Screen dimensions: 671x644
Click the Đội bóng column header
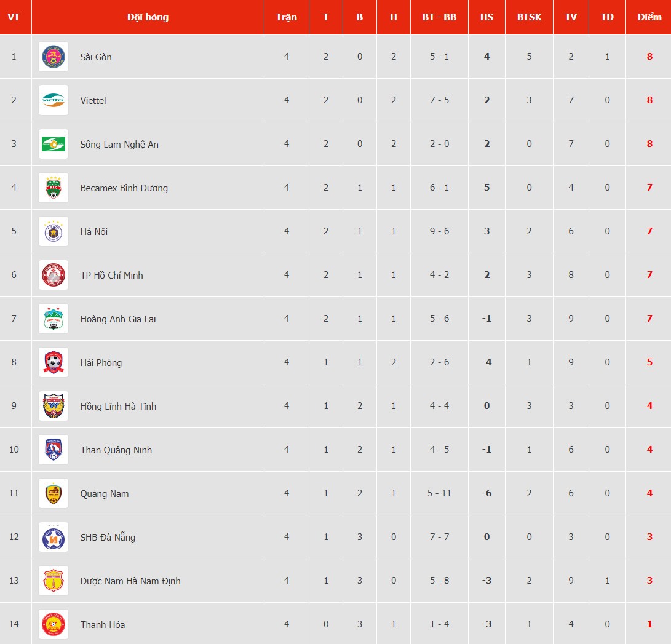(x=148, y=17)
